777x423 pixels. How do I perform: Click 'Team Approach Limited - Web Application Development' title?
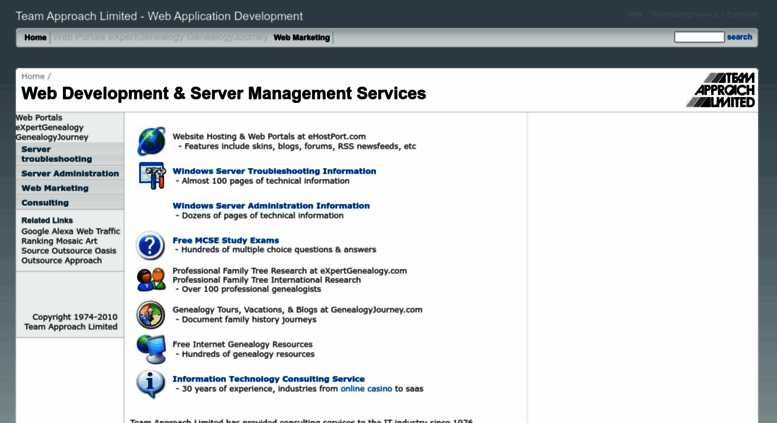click(159, 16)
